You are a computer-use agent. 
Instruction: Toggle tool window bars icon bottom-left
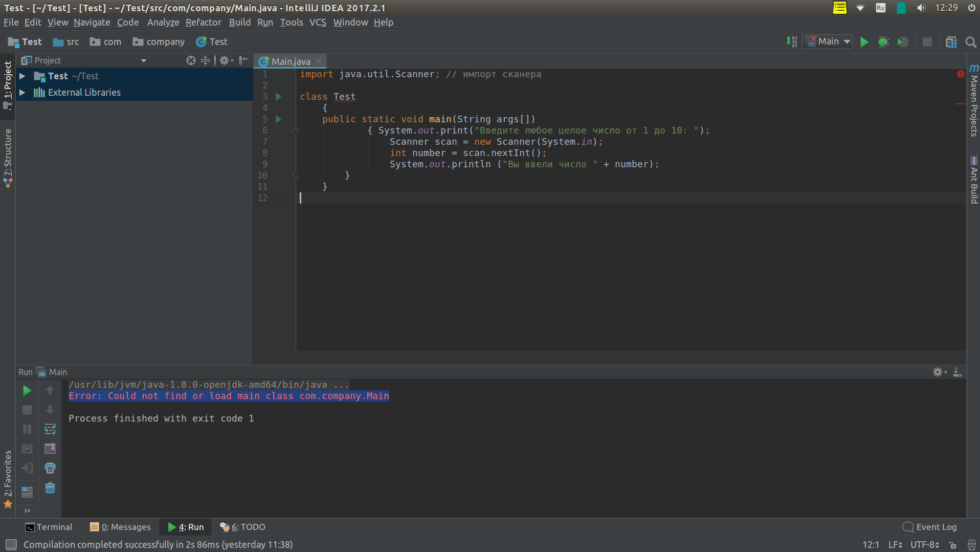click(11, 544)
